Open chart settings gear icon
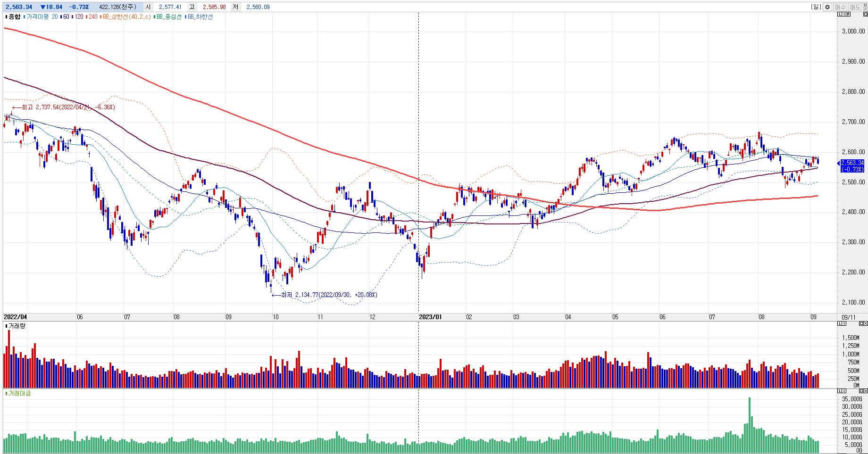The image size is (868, 454). pos(827,7)
